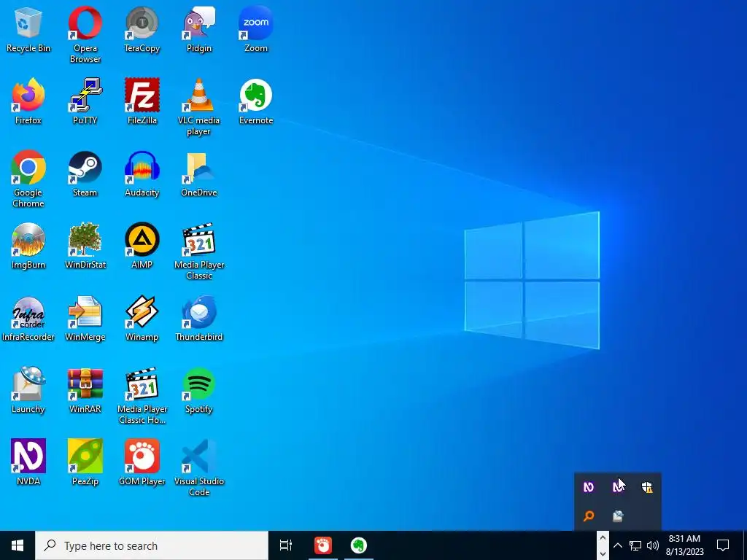Select the Winamp desktop shortcut
The width and height of the screenshot is (747, 560).
pos(142,318)
